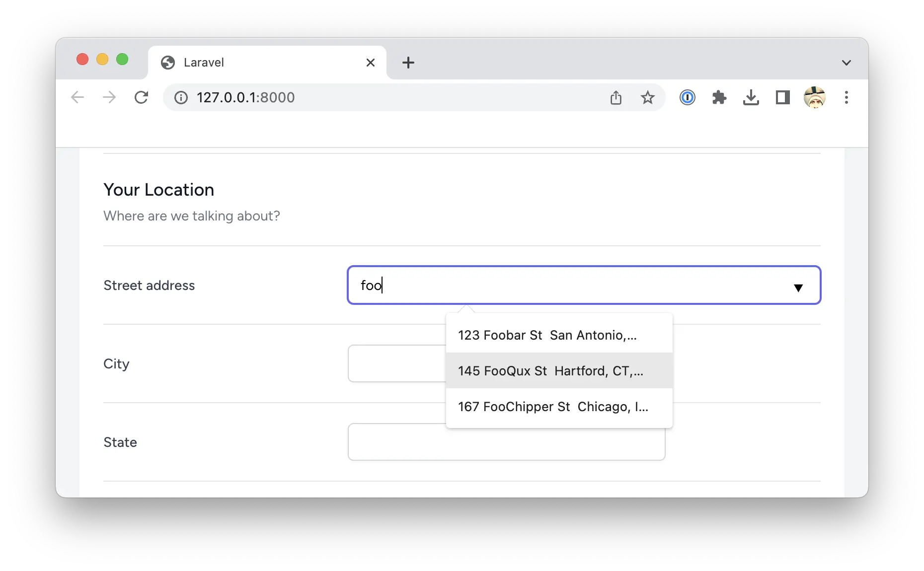Open the extensions puzzle piece icon
Image resolution: width=924 pixels, height=571 pixels.
click(719, 97)
